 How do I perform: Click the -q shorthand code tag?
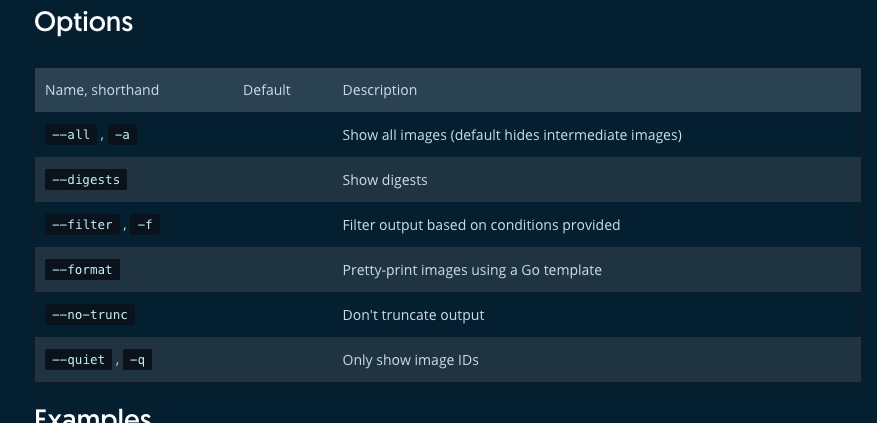(x=137, y=360)
